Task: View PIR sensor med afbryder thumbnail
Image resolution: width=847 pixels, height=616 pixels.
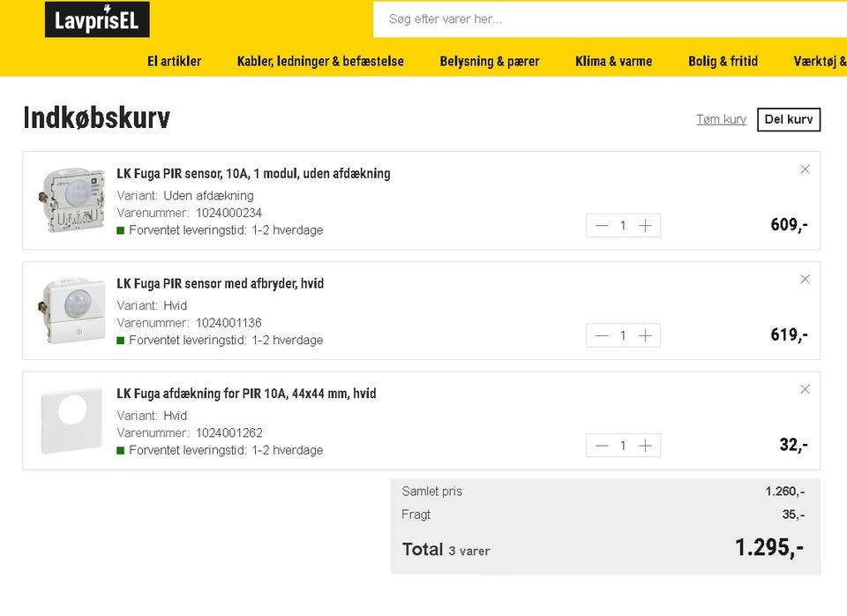Action: pyautogui.click(x=71, y=311)
